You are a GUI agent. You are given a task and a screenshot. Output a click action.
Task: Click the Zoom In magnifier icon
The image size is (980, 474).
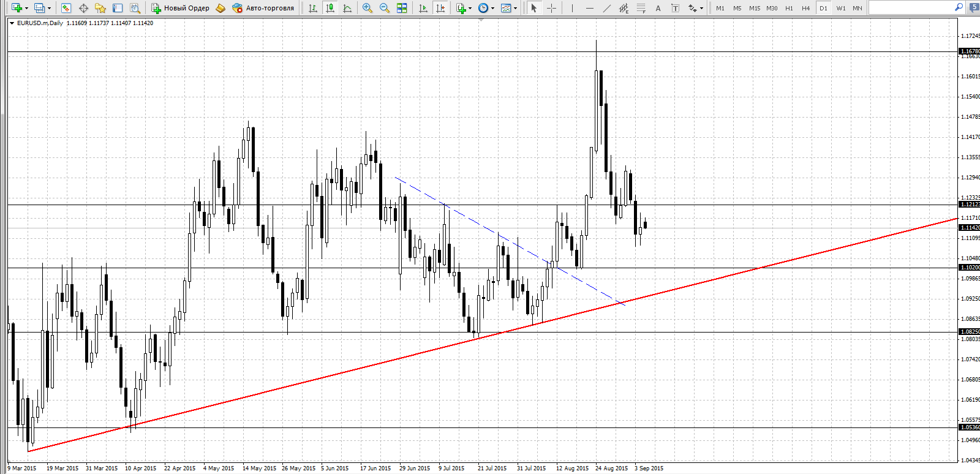tap(367, 8)
